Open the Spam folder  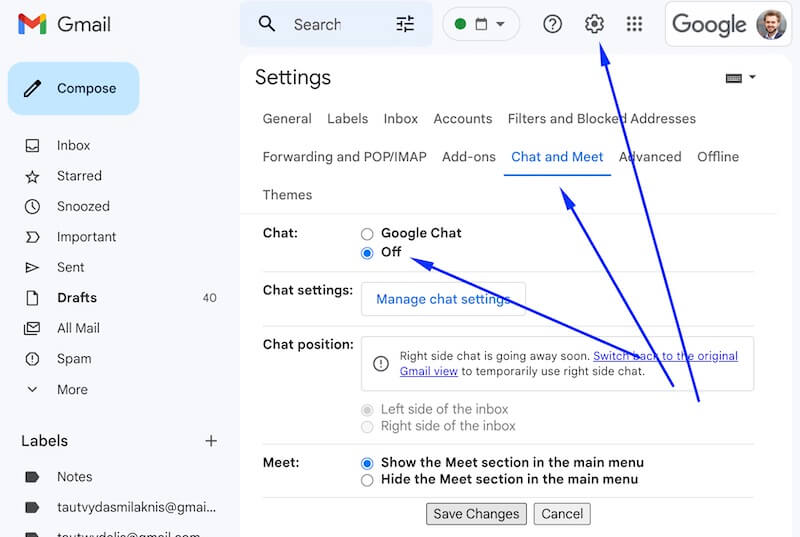[74, 358]
